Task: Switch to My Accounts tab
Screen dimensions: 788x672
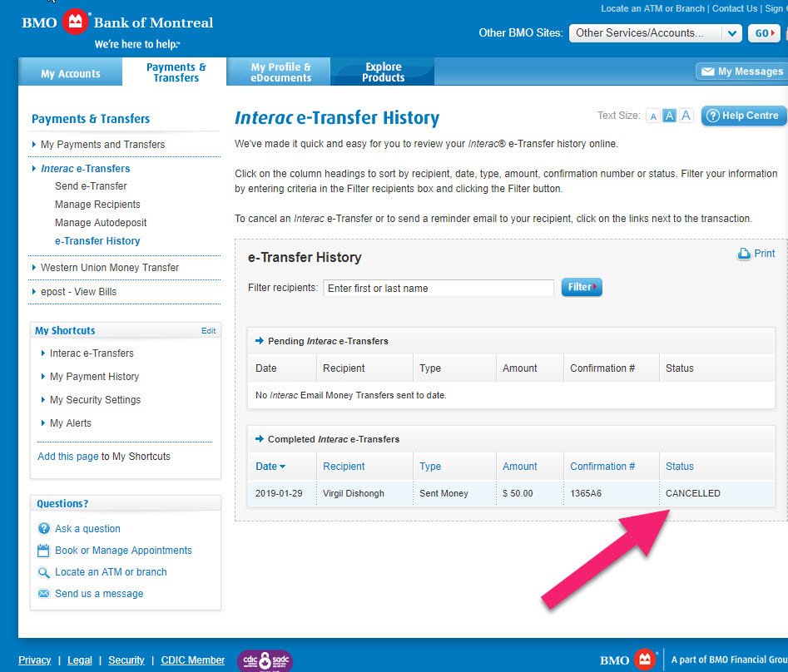Action: click(x=71, y=74)
